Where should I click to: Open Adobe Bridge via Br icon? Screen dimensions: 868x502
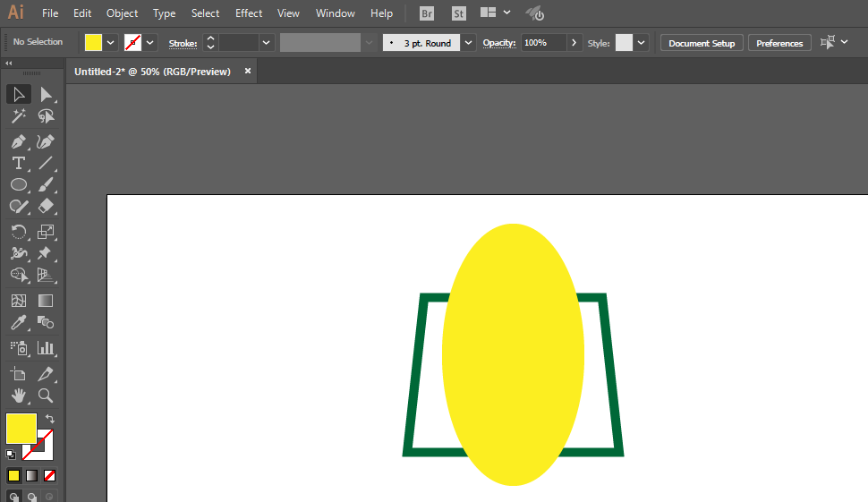(427, 13)
